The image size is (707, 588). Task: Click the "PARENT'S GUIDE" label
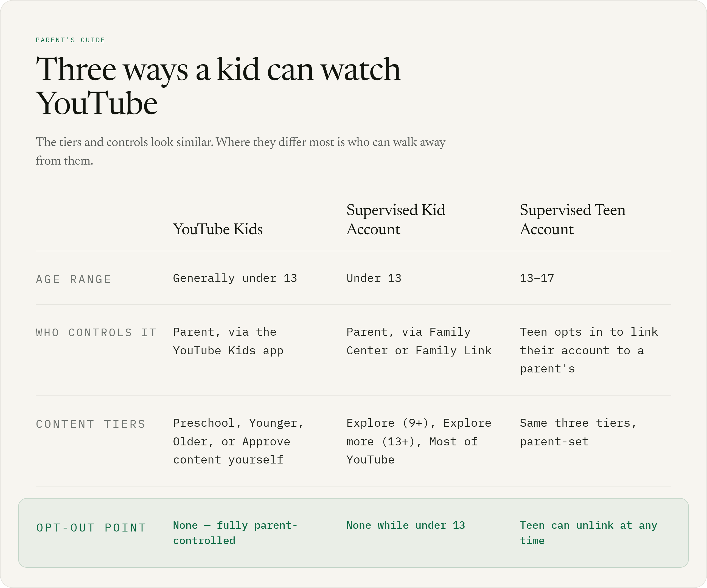[x=70, y=40]
